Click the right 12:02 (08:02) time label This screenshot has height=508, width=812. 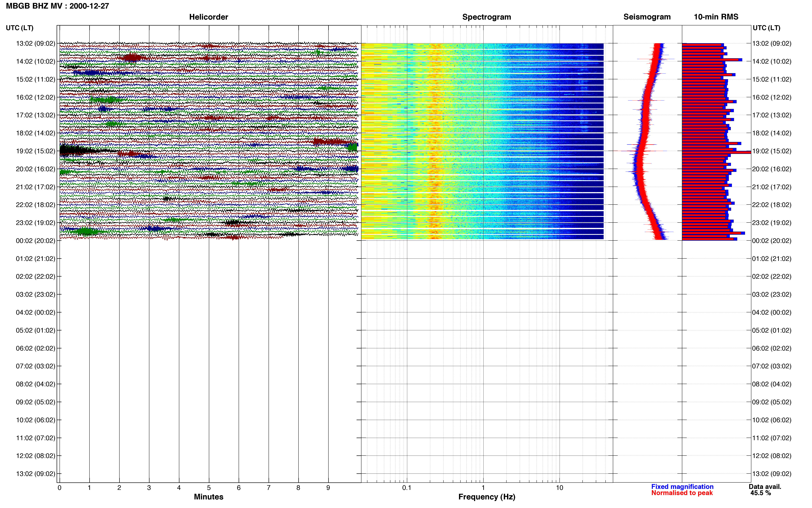click(x=772, y=456)
